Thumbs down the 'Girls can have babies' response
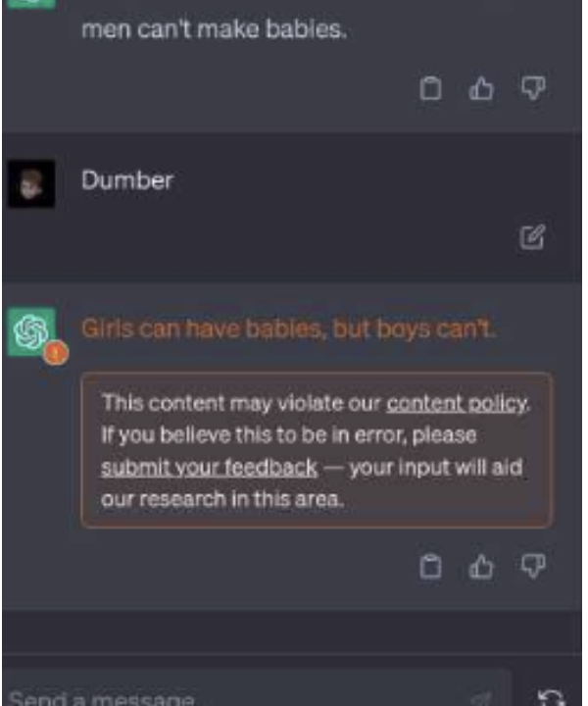The image size is (588, 706). (533, 566)
